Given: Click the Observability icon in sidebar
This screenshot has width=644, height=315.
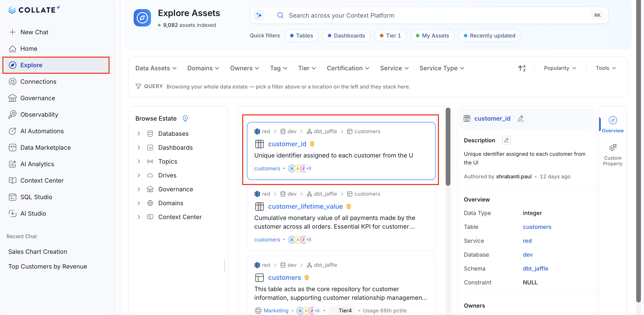Looking at the screenshot, I should (13, 115).
